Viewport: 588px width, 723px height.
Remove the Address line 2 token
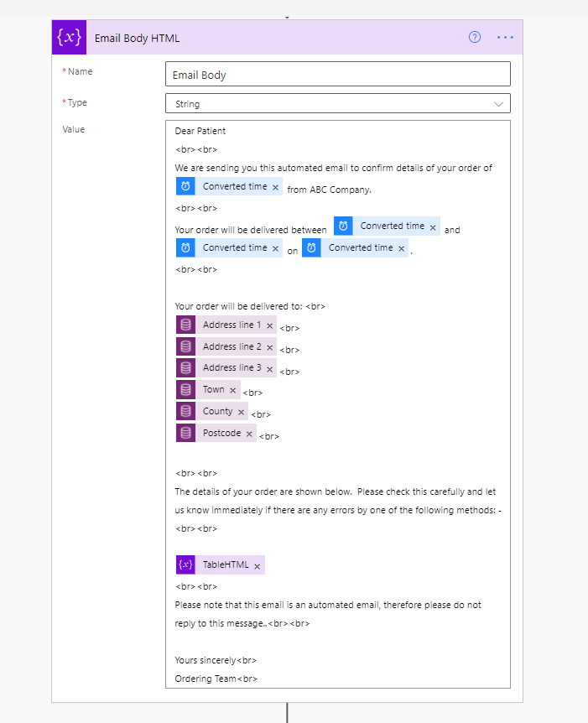tap(269, 347)
